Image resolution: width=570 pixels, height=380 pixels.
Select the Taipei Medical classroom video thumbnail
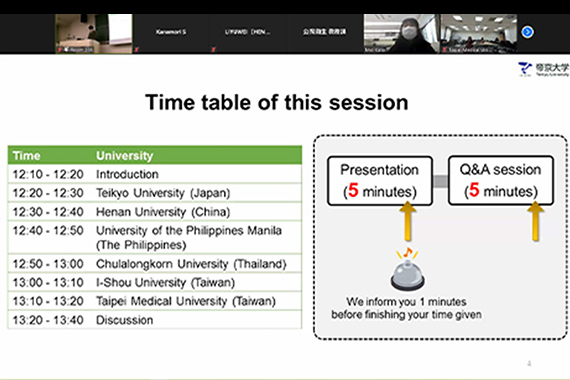click(479, 34)
